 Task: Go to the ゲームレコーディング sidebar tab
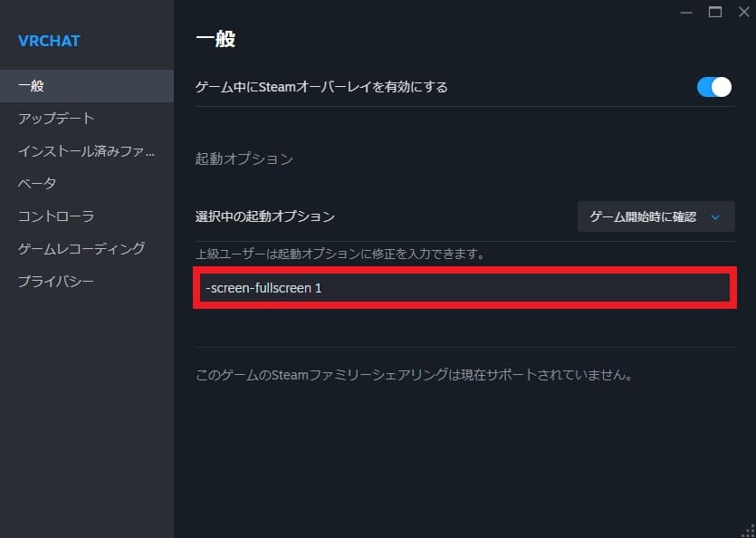[x=87, y=248]
